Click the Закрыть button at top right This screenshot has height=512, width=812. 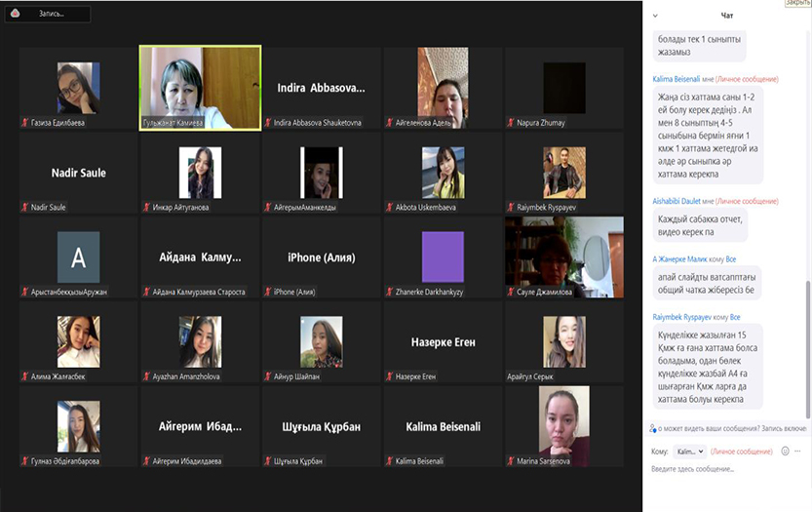point(796,4)
